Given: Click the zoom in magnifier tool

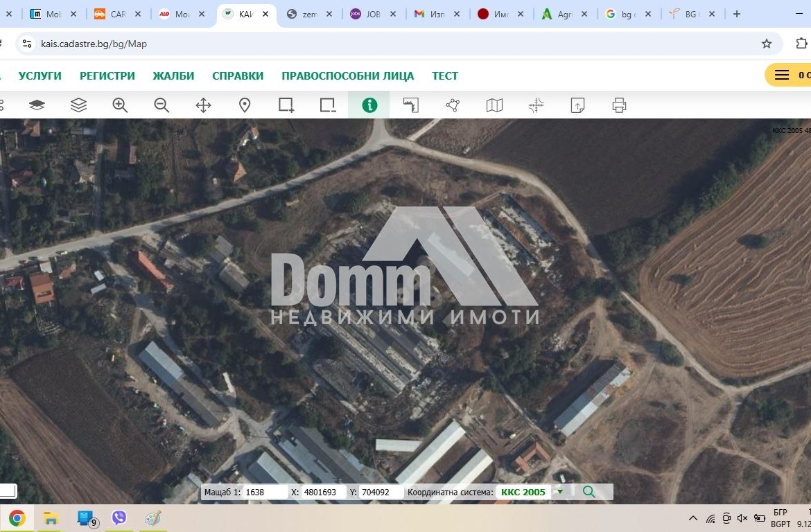Looking at the screenshot, I should point(120,105).
